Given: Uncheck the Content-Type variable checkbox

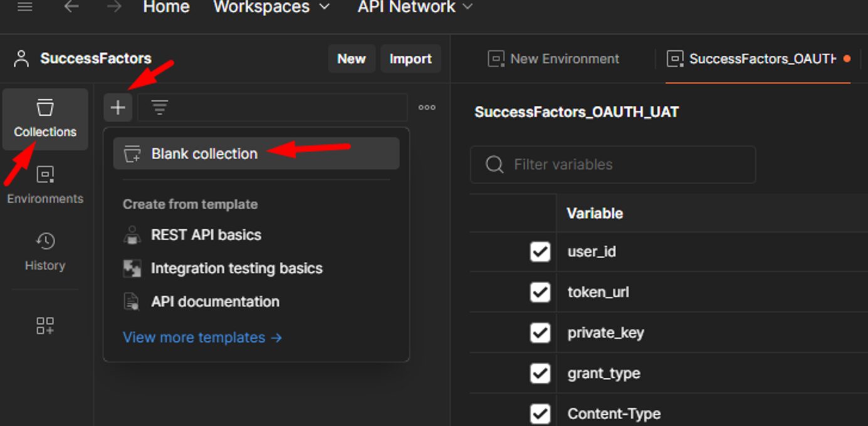Looking at the screenshot, I should pyautogui.click(x=540, y=413).
